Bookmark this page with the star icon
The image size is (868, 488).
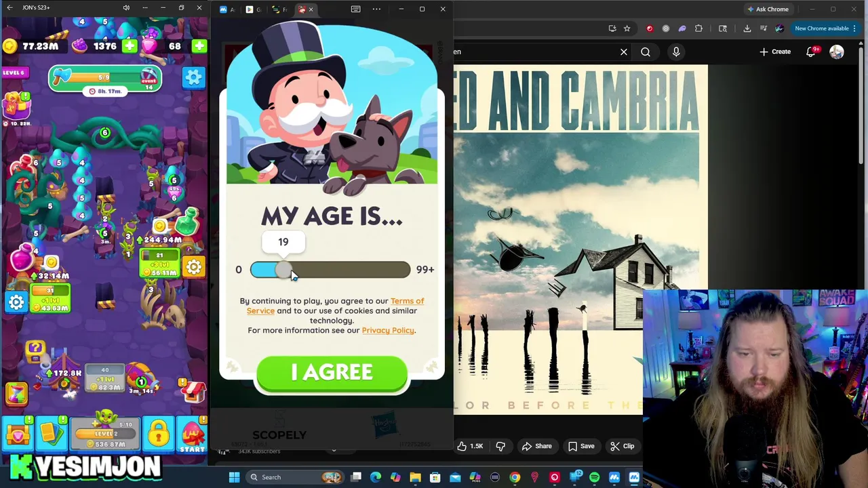pyautogui.click(x=627, y=28)
